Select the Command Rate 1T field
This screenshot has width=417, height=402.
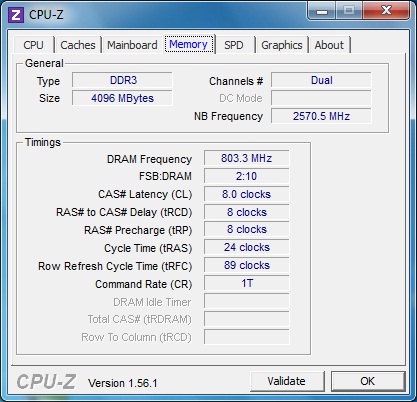[247, 283]
